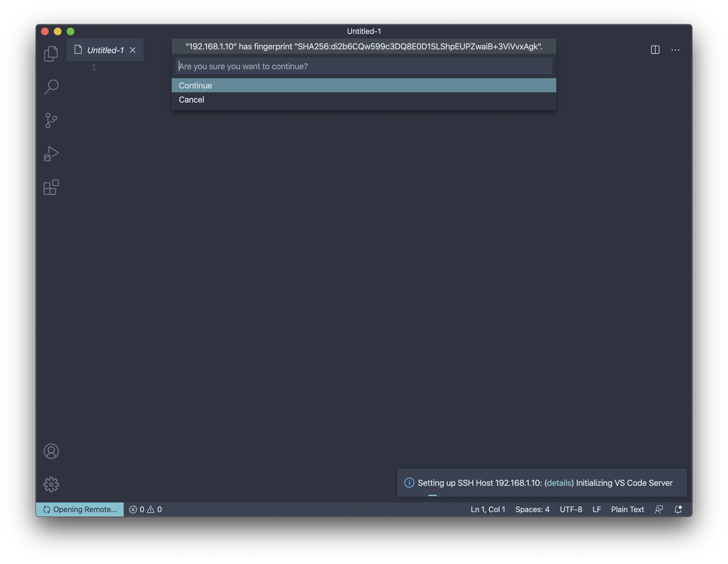Open the Accounts menu icon
Viewport: 728px width, 564px height.
[51, 451]
